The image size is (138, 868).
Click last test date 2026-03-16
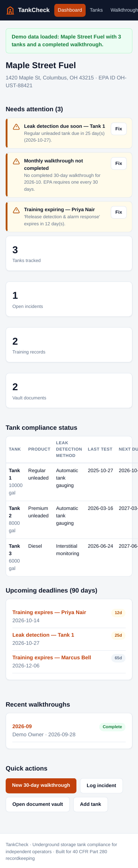[x=100, y=508]
